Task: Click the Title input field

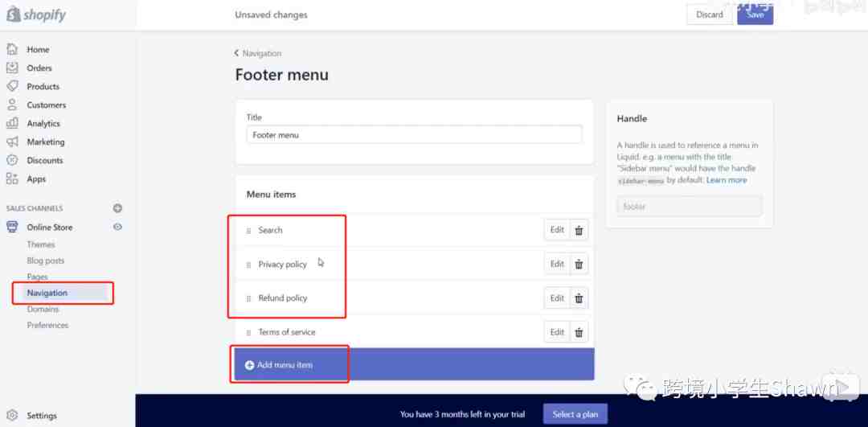Action: [x=414, y=135]
